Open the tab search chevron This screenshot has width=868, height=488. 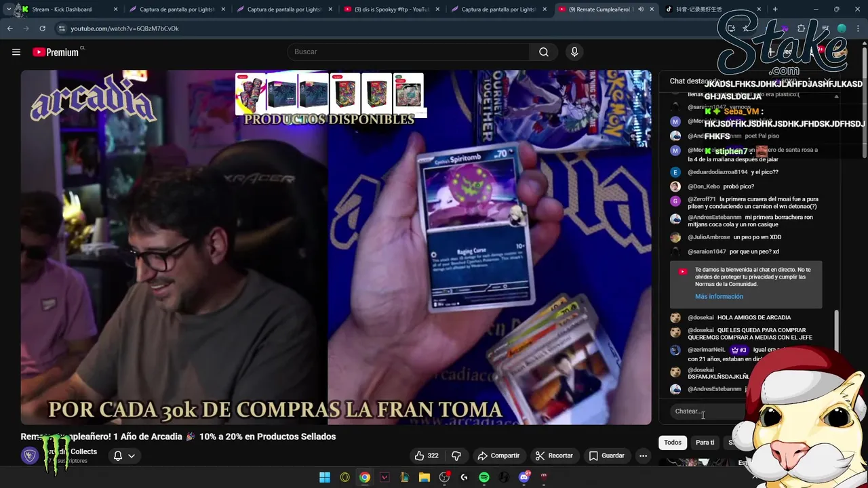[8, 9]
